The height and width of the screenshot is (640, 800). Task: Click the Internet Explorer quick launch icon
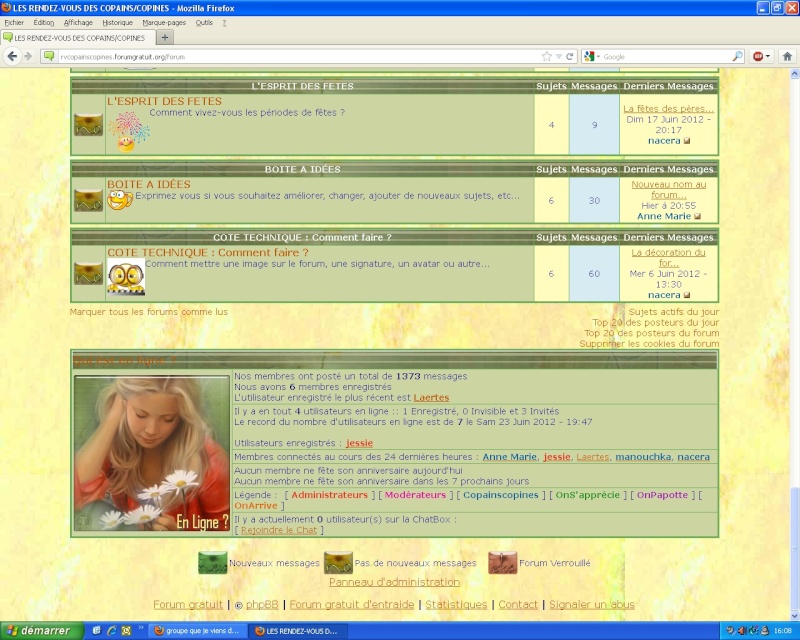(x=111, y=631)
